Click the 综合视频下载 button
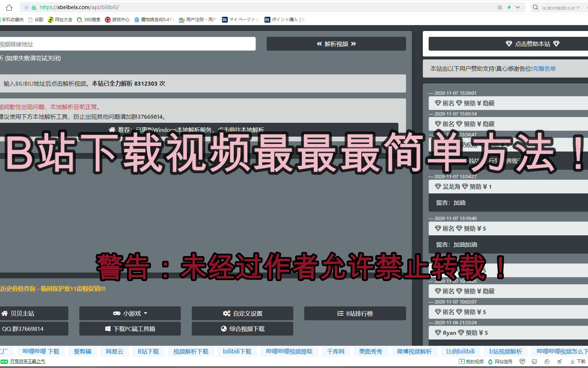 pos(242,329)
